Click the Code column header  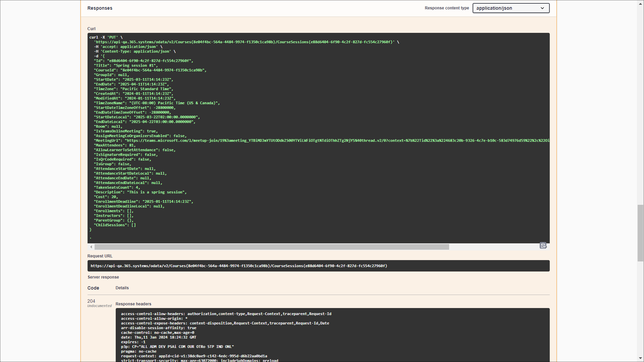(93, 288)
